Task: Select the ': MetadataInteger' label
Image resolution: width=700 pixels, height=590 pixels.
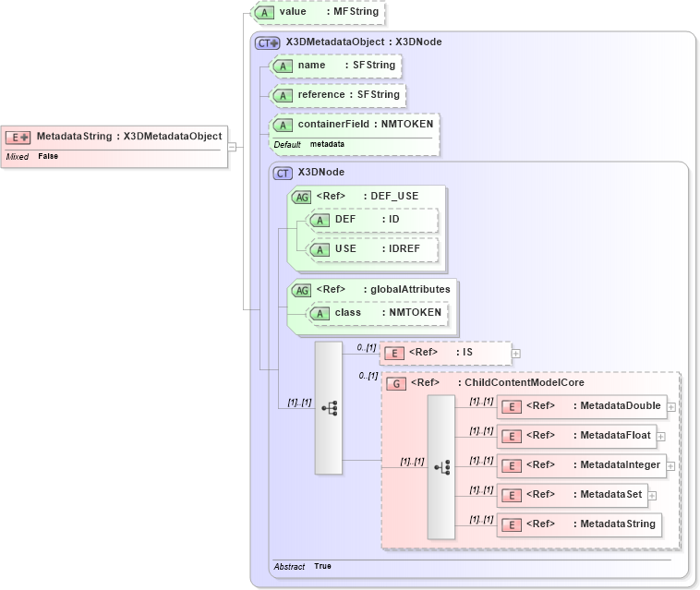Action: pos(617,464)
